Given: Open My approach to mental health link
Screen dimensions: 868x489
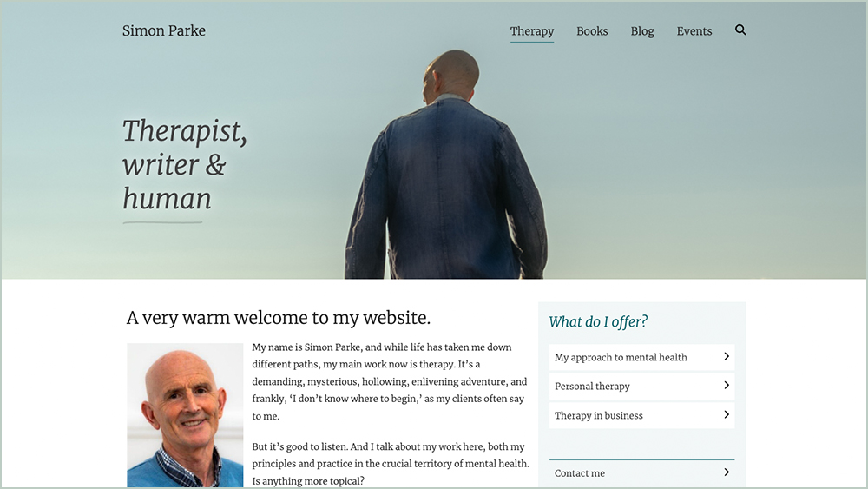Looking at the screenshot, I should pyautogui.click(x=641, y=357).
